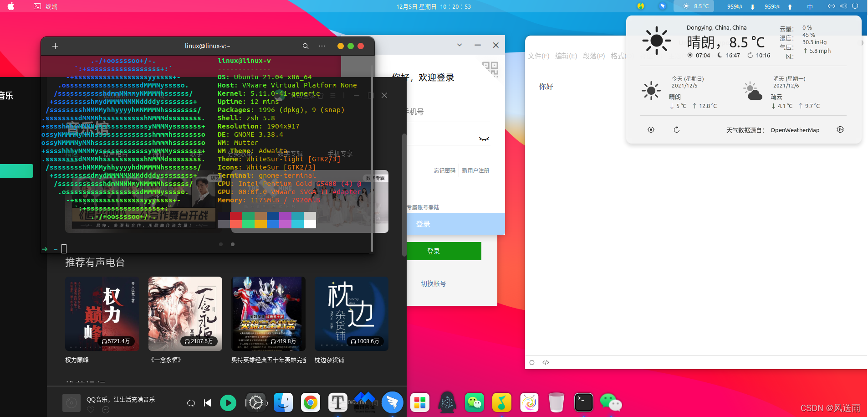
Task: Open more options under QQ Music song title
Action: [106, 410]
